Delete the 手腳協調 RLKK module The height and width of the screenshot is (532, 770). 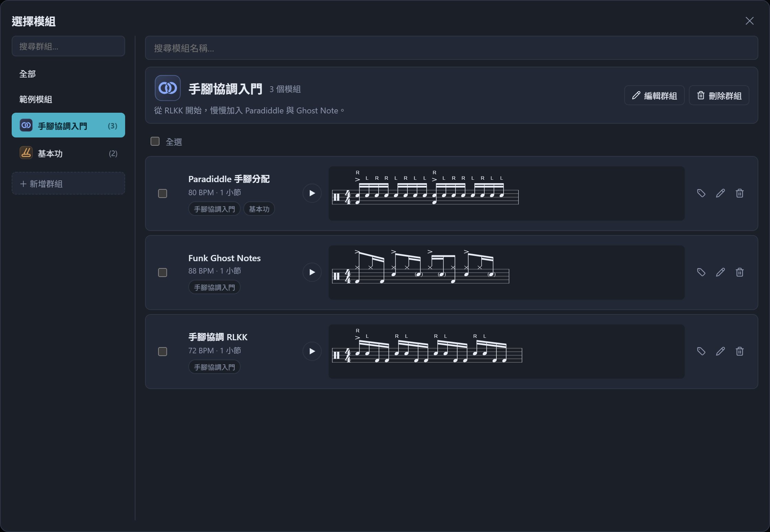[x=740, y=351]
